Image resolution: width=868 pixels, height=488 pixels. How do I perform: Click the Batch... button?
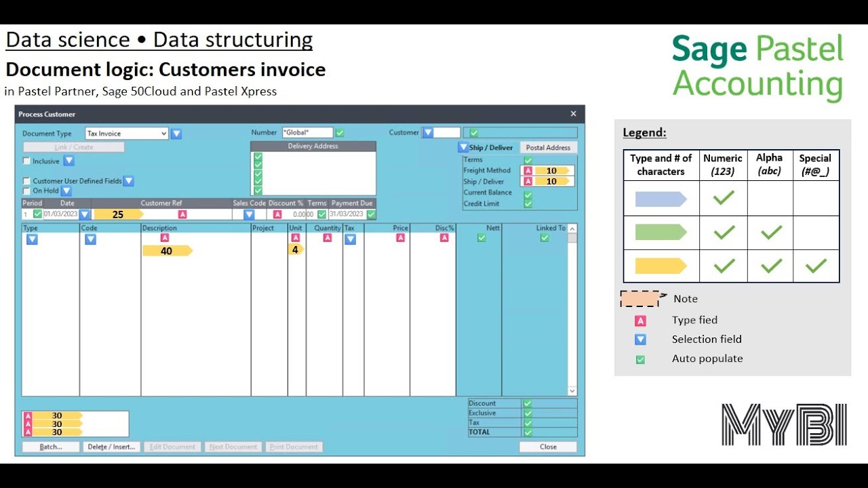pos(51,447)
